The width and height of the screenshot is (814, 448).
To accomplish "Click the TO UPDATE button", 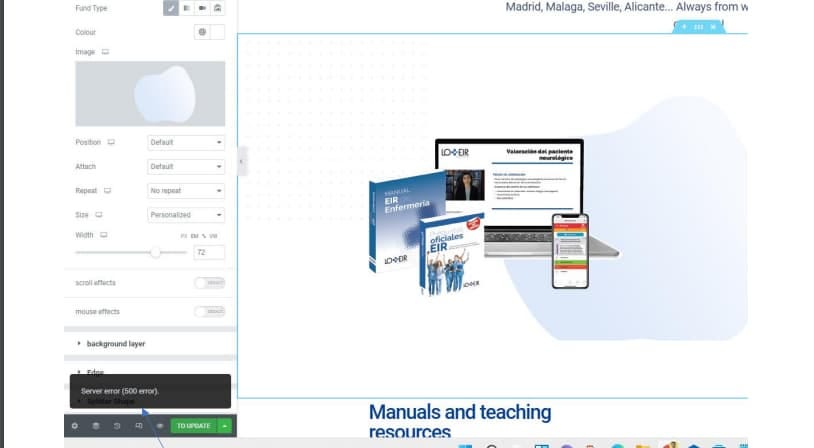I will coord(194,426).
